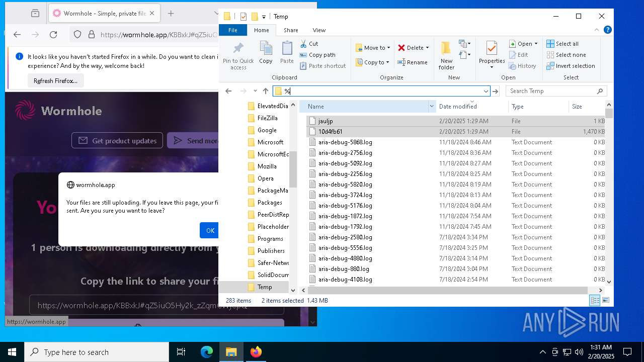Open Move to dropdown
The height and width of the screenshot is (362, 644).
pyautogui.click(x=373, y=48)
